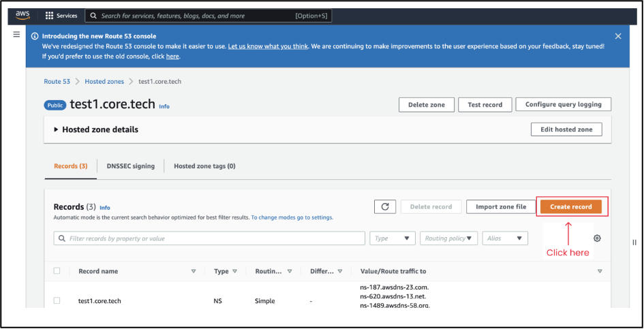Viewport: 644px width, 329px height.
Task: Click Import zone file button
Action: coord(501,206)
